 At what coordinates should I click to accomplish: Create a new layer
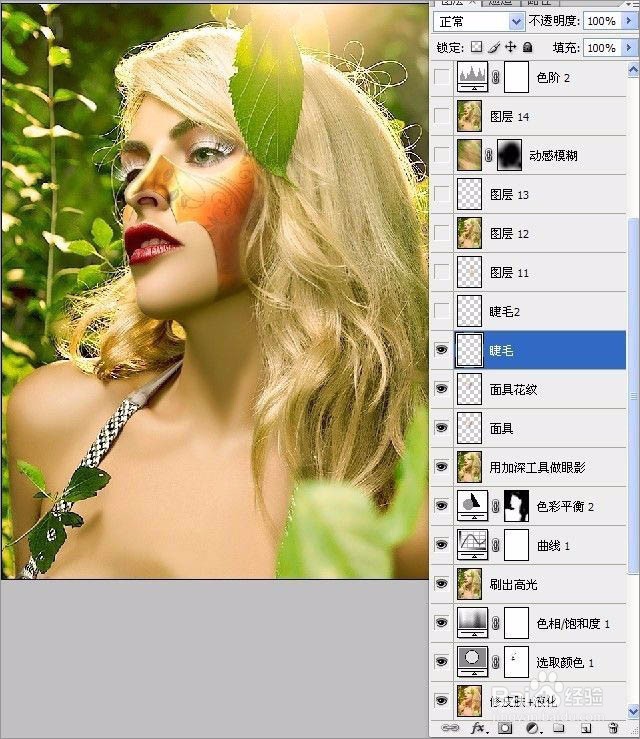click(x=586, y=729)
